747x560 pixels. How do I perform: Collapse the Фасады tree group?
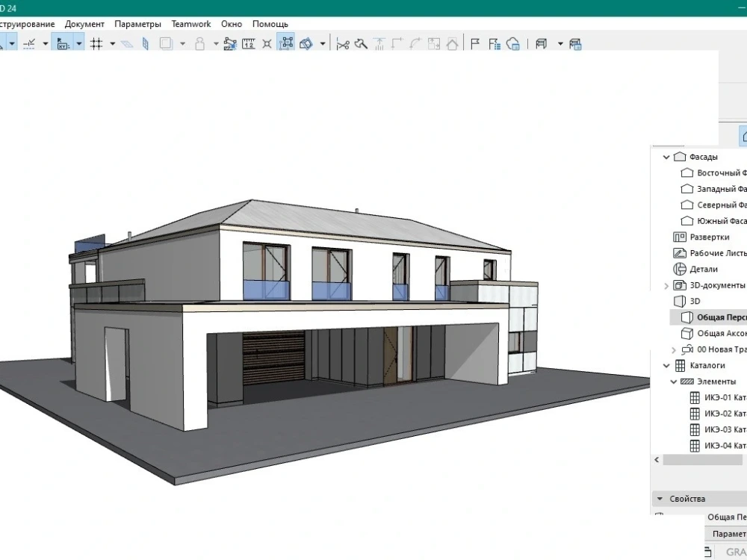click(666, 157)
